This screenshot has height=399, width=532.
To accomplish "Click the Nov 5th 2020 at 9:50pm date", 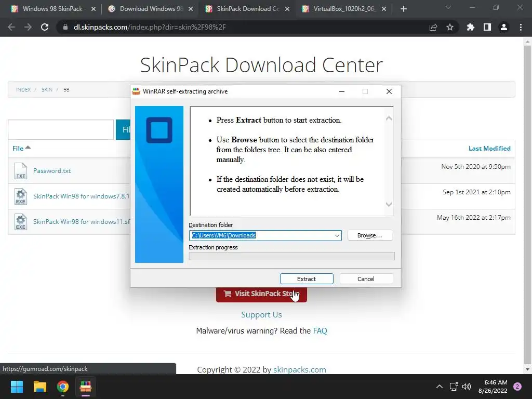I will click(x=476, y=167).
